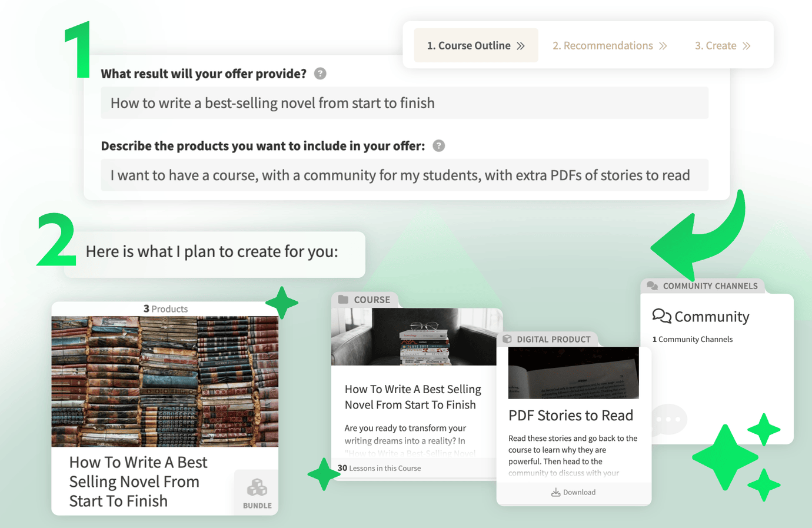Open the bundle card book-spines thumbnail
The image size is (812, 528).
pyautogui.click(x=165, y=381)
